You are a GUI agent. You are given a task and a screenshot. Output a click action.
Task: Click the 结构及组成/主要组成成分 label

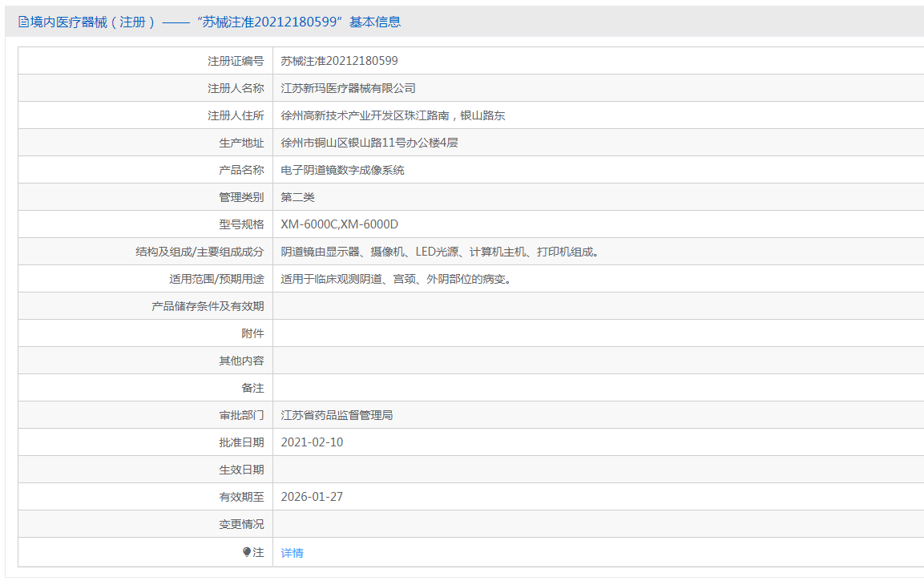point(200,252)
